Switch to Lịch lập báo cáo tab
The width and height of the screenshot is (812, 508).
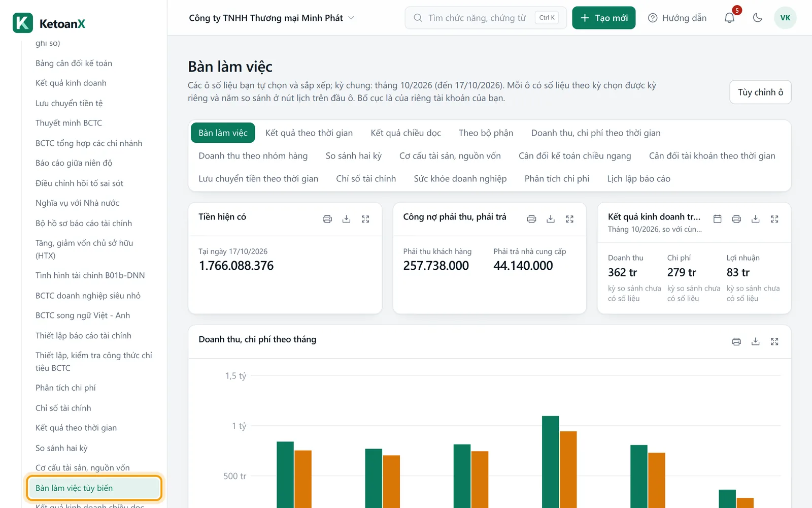point(639,179)
